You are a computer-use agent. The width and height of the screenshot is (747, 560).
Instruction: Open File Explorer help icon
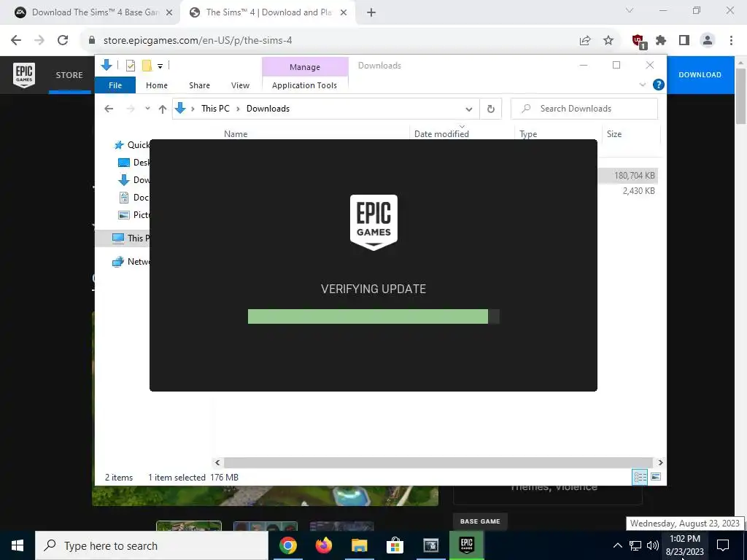coord(659,85)
